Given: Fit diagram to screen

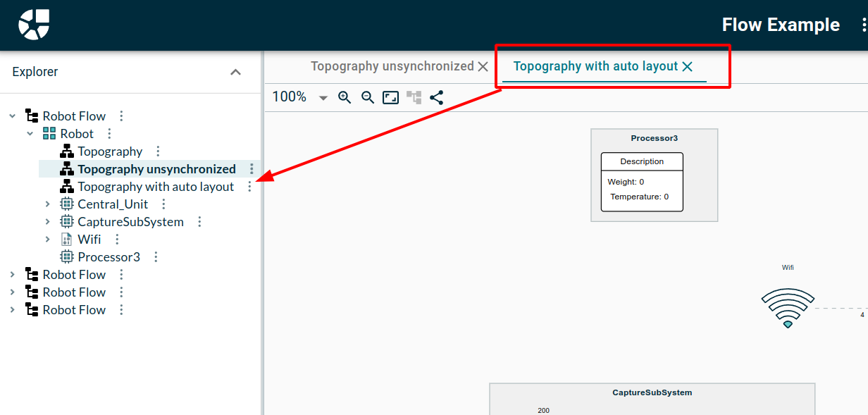Looking at the screenshot, I should click(x=390, y=97).
